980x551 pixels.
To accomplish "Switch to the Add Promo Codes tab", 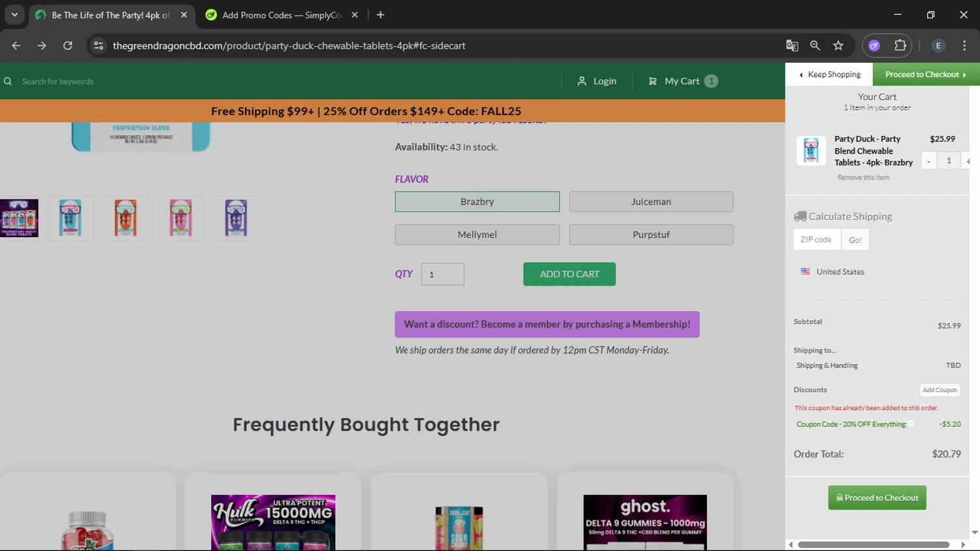I will click(x=281, y=15).
